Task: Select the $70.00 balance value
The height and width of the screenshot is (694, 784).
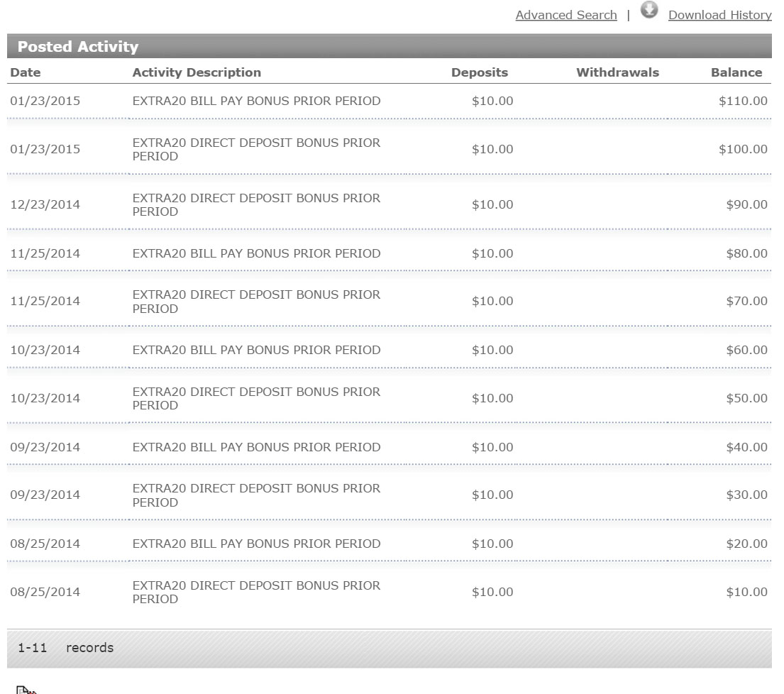Action: [747, 301]
